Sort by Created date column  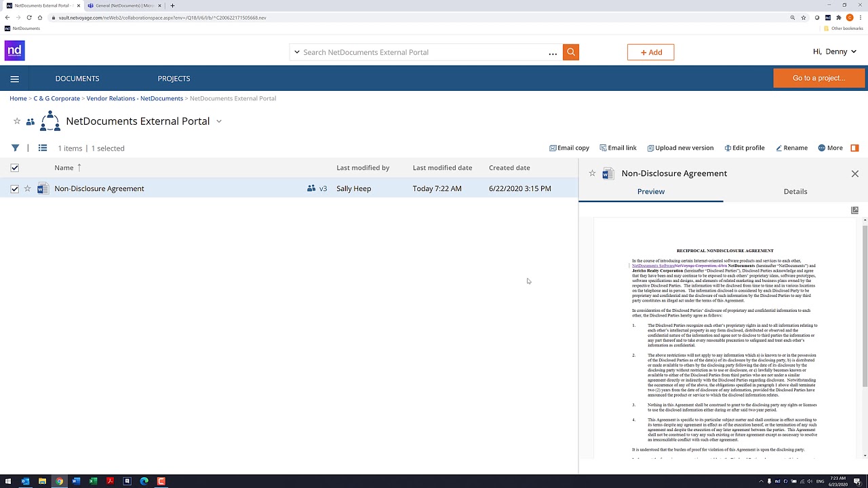pyautogui.click(x=509, y=167)
